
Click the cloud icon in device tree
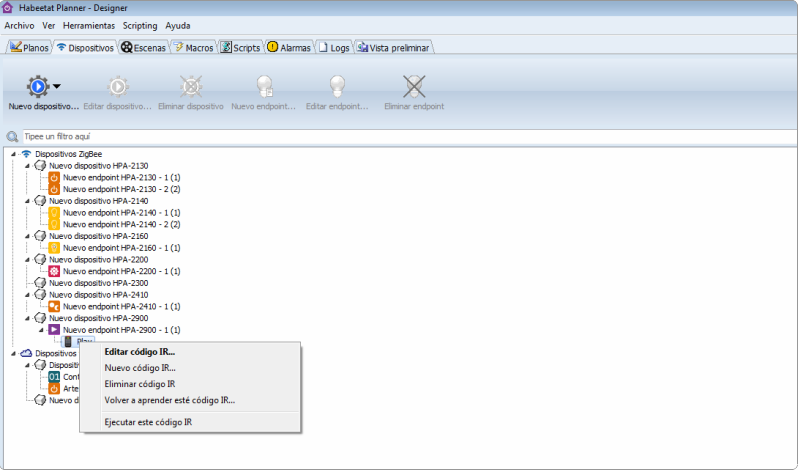pyautogui.click(x=26, y=353)
